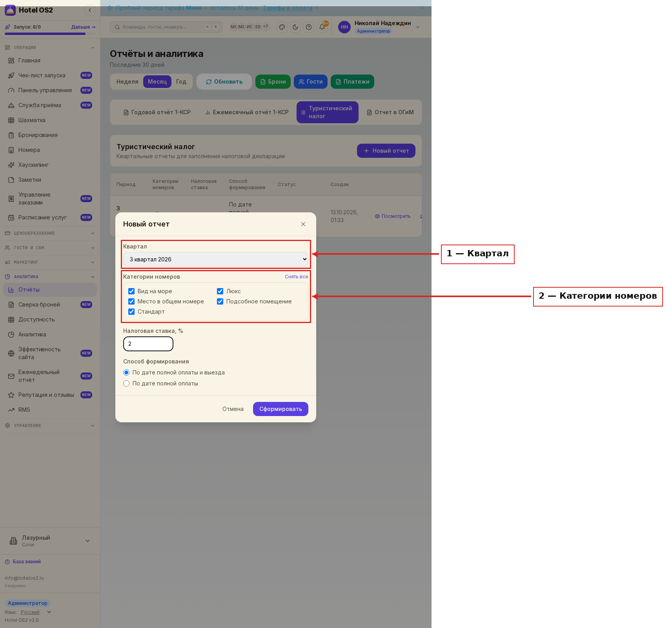This screenshot has width=672, height=628.
Task: Click Отмена in the dialog
Action: pyautogui.click(x=233, y=409)
